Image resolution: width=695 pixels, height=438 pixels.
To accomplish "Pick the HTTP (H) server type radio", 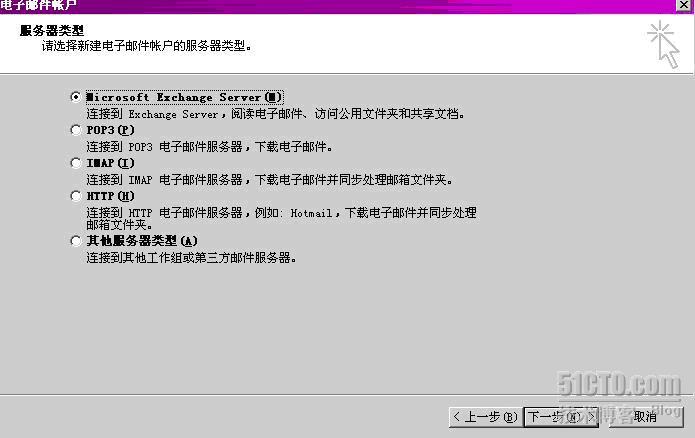I will (x=76, y=196).
